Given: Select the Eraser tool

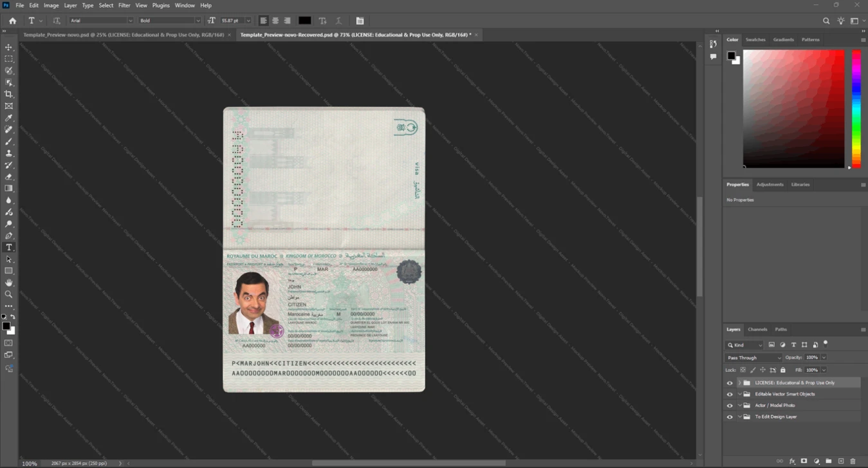Looking at the screenshot, I should [x=9, y=176].
